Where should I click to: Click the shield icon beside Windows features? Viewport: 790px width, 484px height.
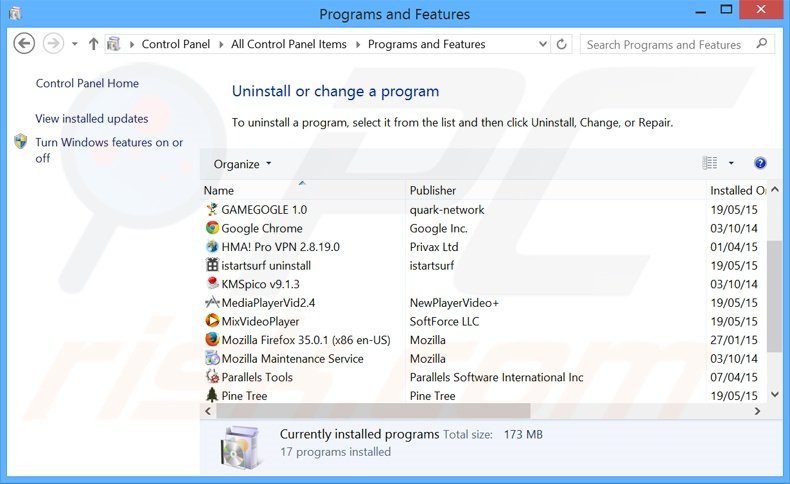[21, 142]
